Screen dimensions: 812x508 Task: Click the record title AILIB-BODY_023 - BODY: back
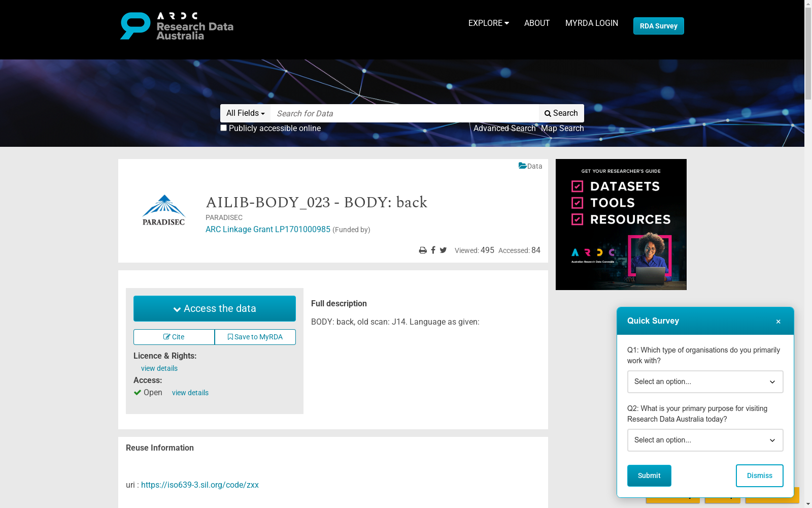pyautogui.click(x=317, y=202)
